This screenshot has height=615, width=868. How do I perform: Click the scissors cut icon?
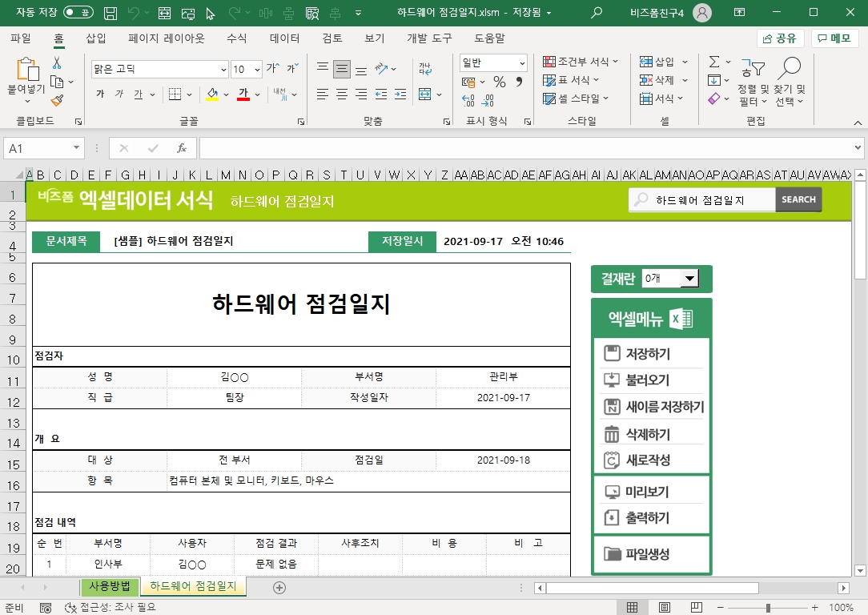point(57,63)
